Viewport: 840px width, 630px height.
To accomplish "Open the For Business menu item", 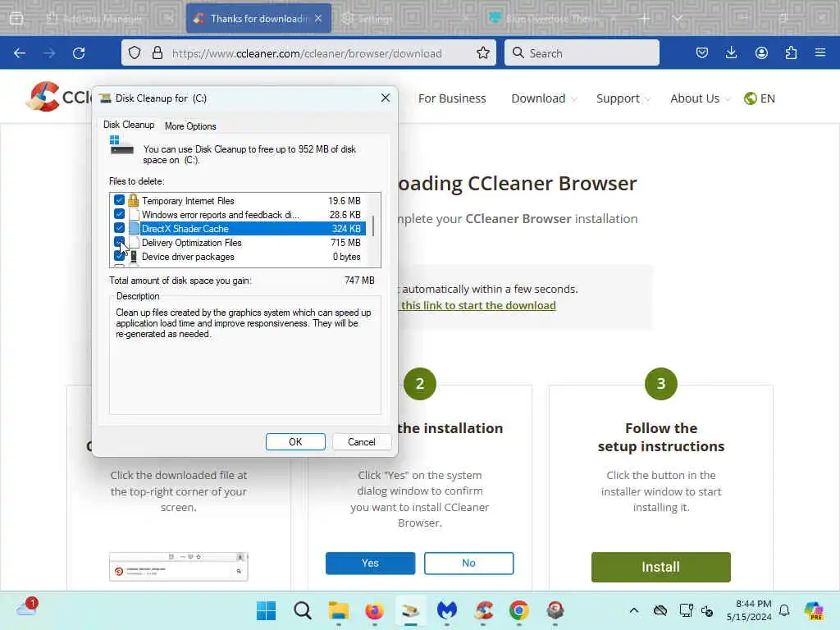I will click(452, 98).
